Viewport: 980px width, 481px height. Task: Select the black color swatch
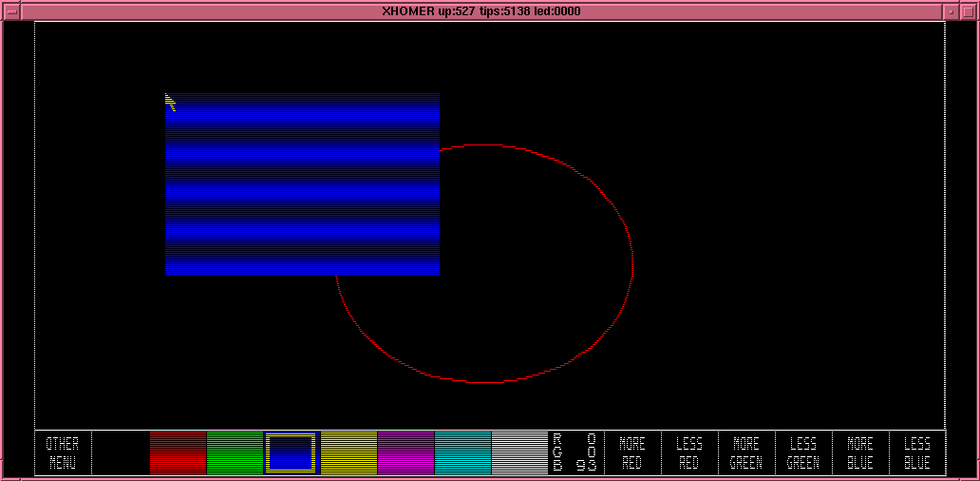coord(121,453)
